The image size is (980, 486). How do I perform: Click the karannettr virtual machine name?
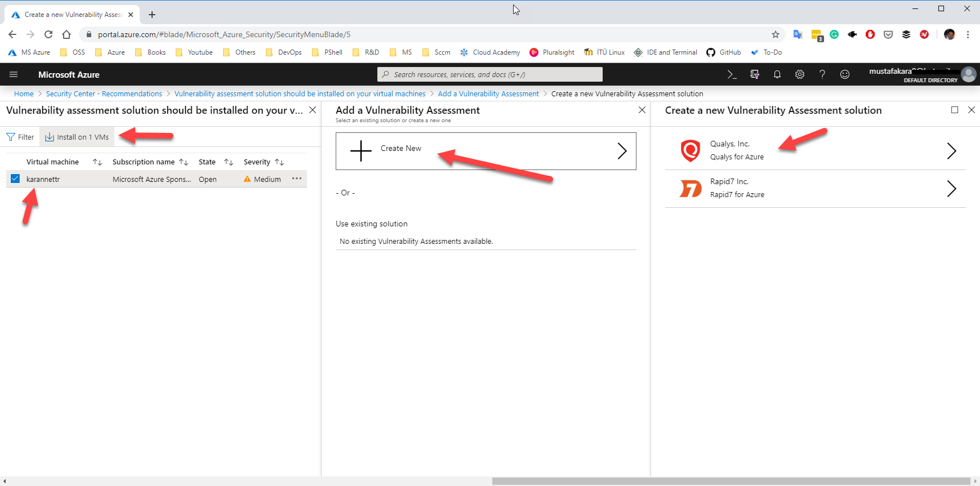[x=43, y=179]
